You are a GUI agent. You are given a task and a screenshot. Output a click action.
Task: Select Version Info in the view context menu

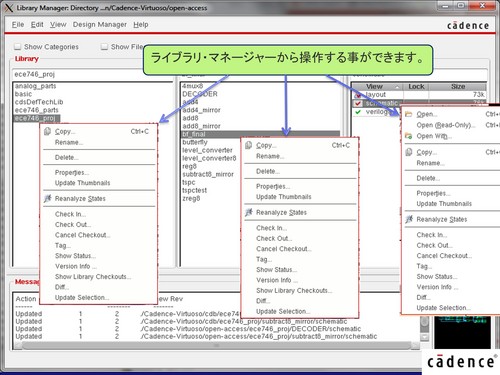437,287
